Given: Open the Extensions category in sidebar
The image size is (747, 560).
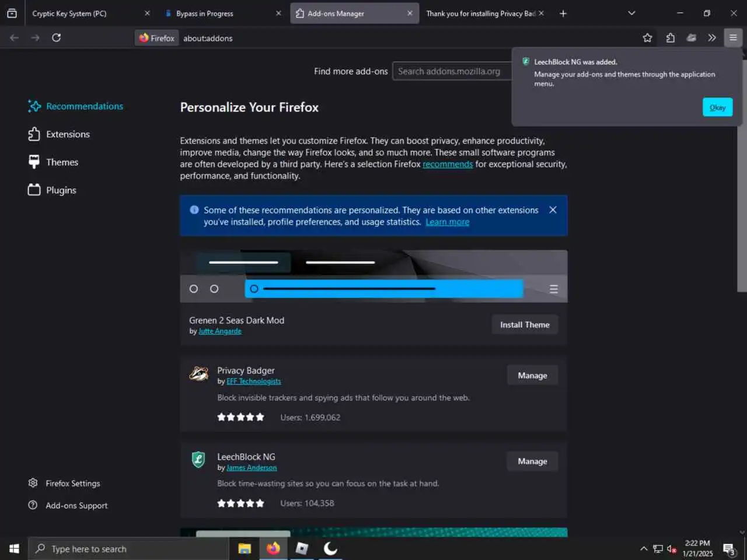Looking at the screenshot, I should coord(58,134).
